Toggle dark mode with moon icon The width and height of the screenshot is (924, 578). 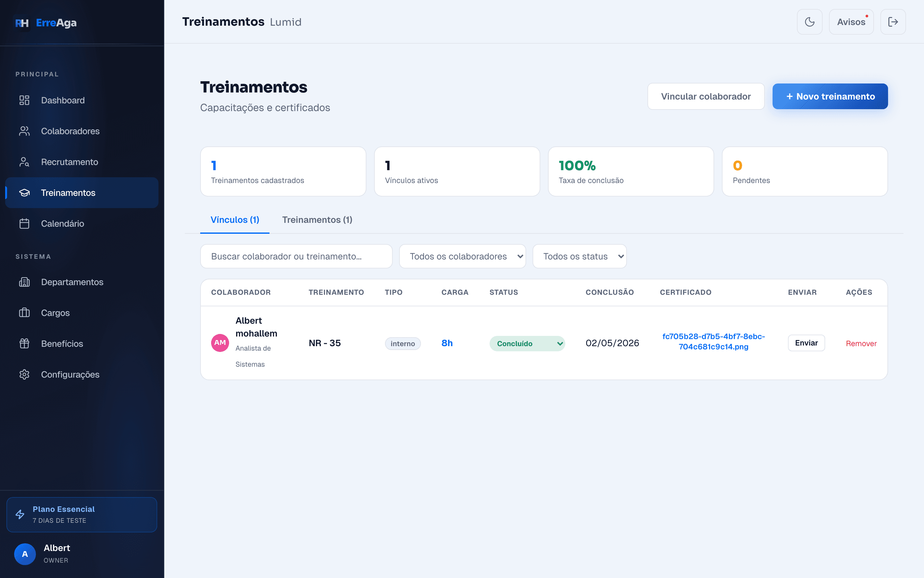coord(810,22)
